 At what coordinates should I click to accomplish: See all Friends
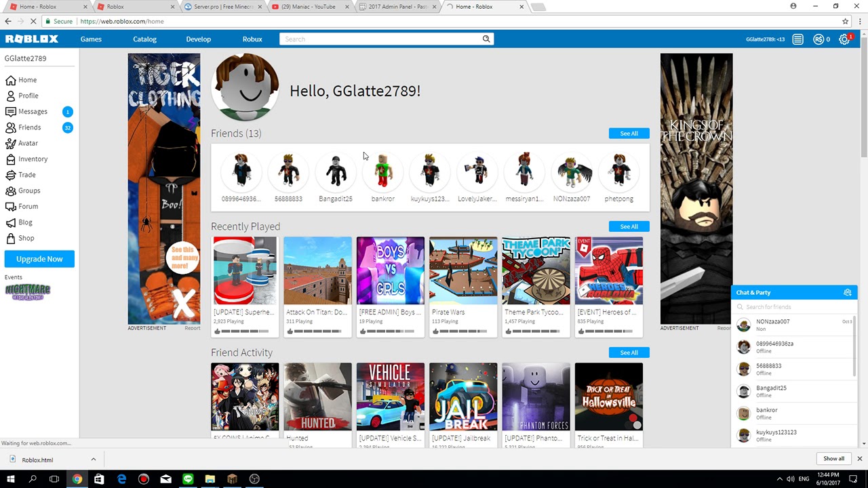pos(629,134)
